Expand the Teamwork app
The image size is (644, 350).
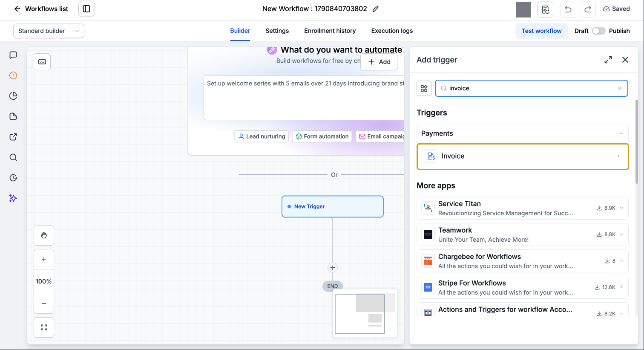[621, 234]
